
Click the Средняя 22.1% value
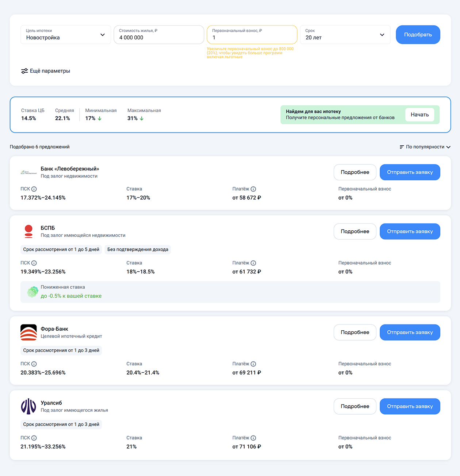click(62, 118)
